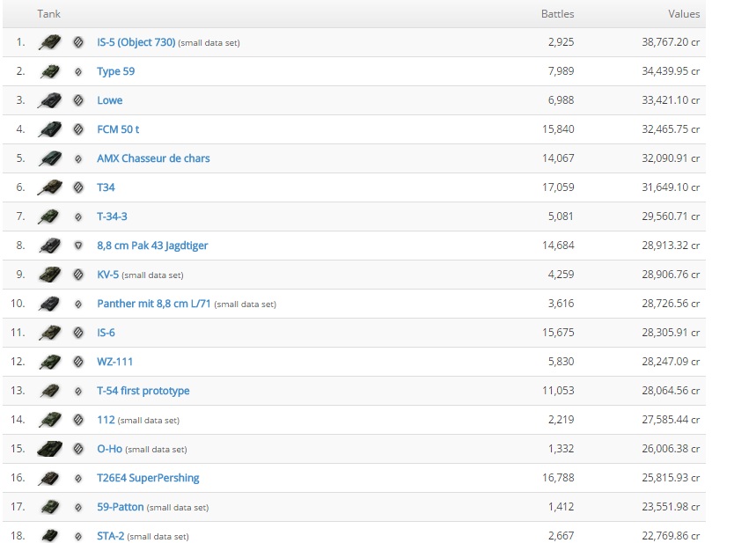Select the T-54 first prototype link
The height and width of the screenshot is (543, 756).
(143, 391)
